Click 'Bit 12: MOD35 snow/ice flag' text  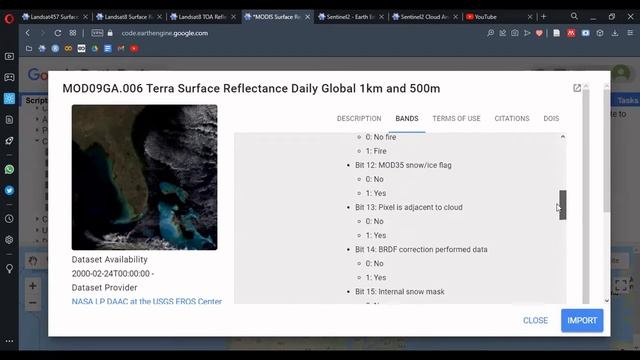[403, 165]
